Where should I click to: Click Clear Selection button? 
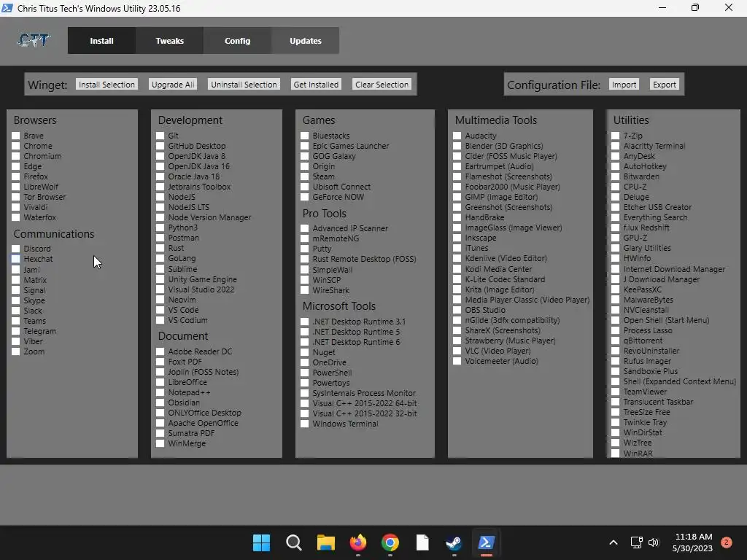(382, 85)
